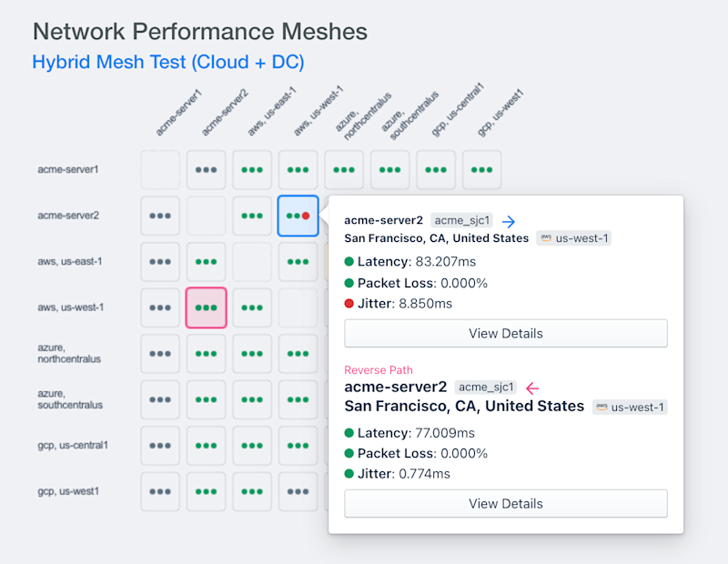Click the 'azure, northcentralus' row label
The height and width of the screenshot is (564, 728).
69,353
